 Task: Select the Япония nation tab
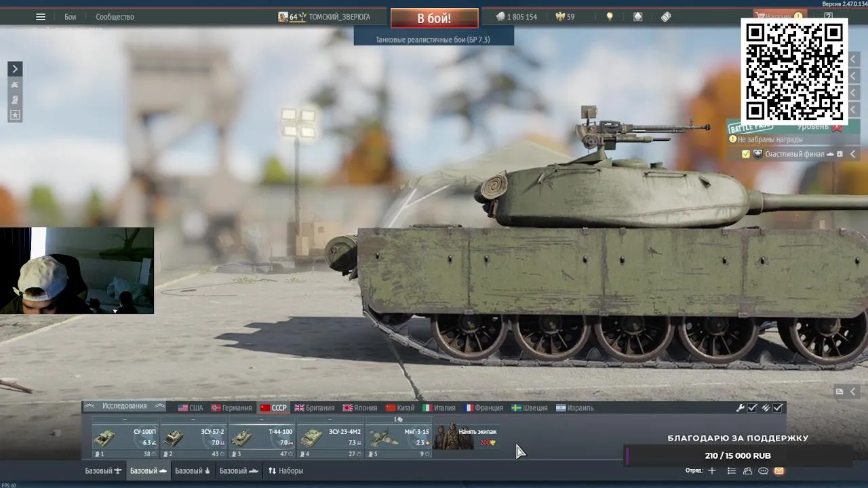(x=360, y=408)
